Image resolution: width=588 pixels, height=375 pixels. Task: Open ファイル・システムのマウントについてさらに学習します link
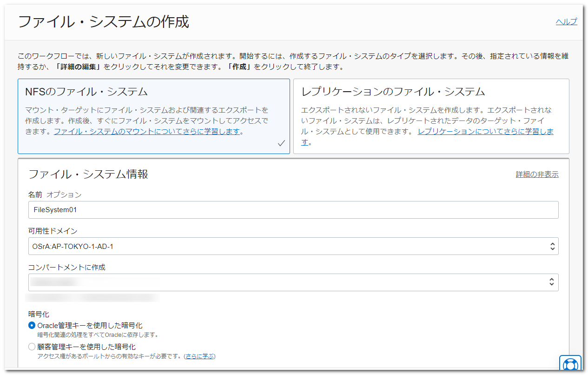(147, 132)
